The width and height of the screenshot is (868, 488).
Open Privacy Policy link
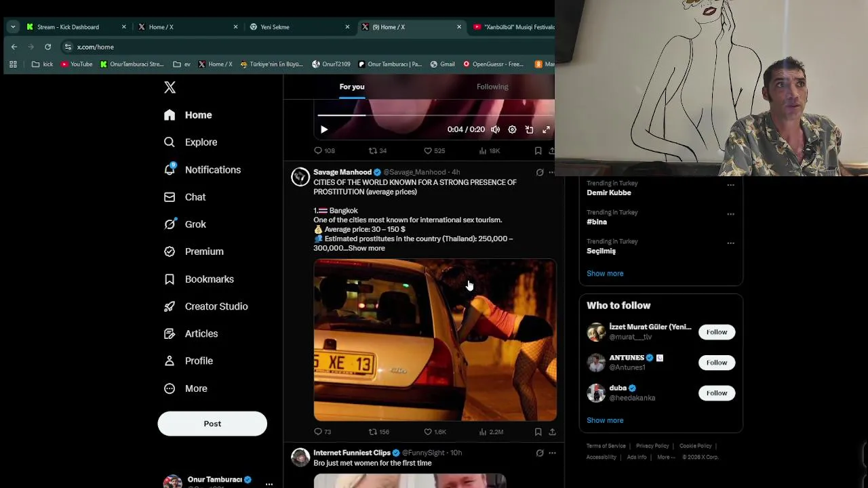652,446
